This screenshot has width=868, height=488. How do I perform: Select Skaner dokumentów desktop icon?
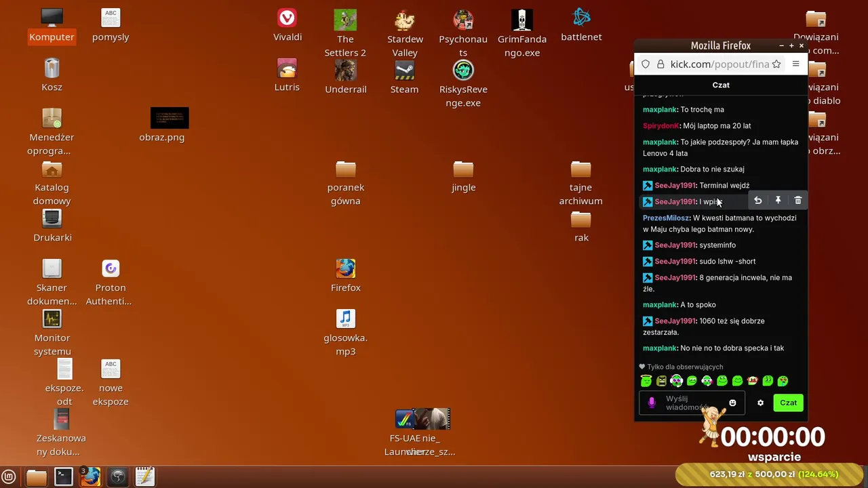[x=52, y=283]
